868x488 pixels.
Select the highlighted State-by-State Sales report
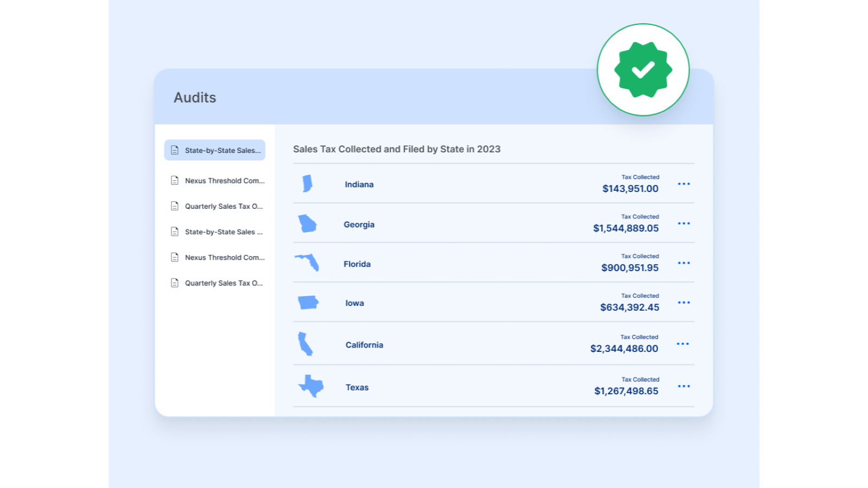(215, 150)
